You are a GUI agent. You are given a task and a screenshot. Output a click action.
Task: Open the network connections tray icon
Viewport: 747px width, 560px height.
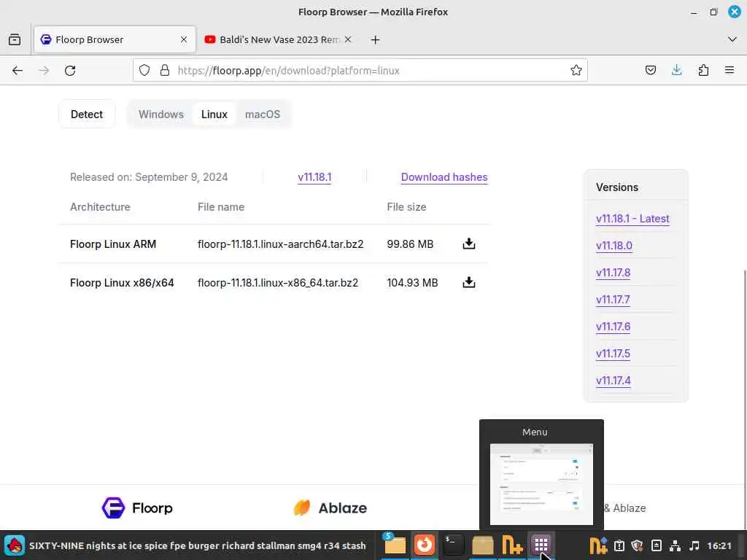coord(675,545)
